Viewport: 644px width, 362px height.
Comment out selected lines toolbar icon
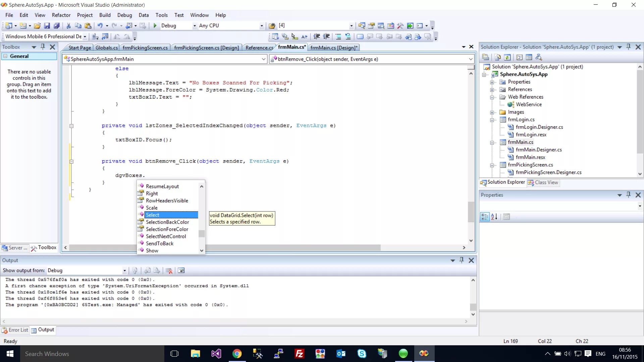pos(338,37)
